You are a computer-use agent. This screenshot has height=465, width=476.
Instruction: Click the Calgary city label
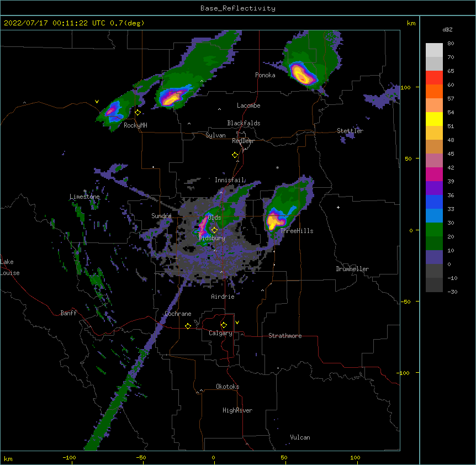(x=220, y=333)
